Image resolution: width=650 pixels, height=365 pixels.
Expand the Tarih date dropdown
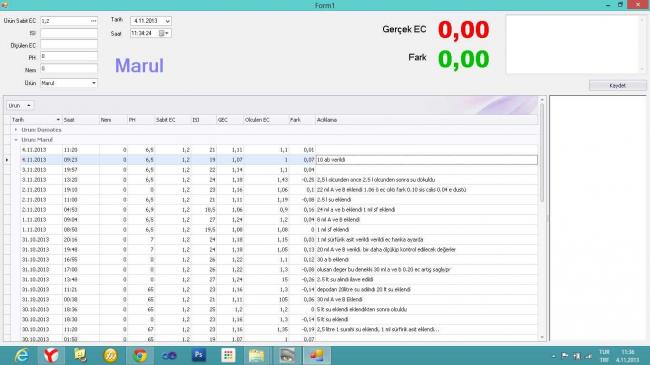[167, 21]
